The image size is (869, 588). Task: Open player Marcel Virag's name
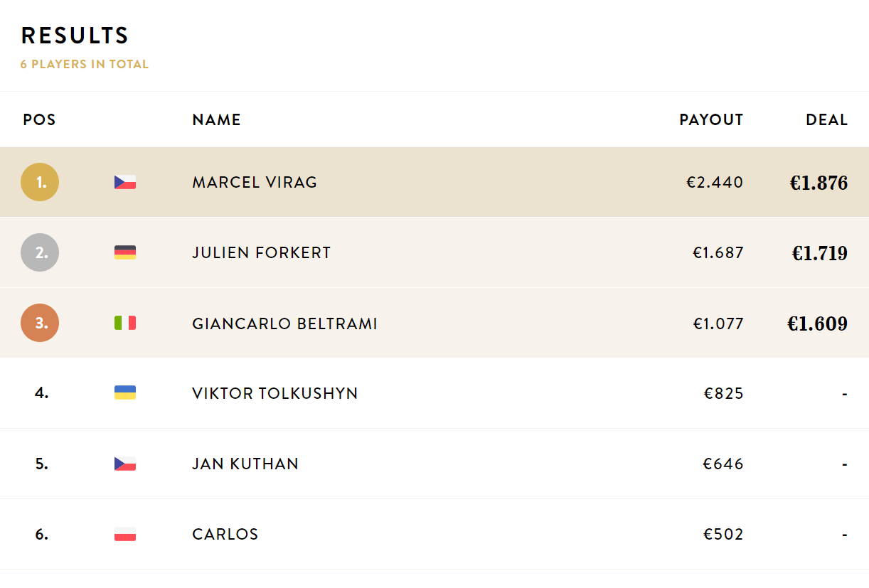255,183
